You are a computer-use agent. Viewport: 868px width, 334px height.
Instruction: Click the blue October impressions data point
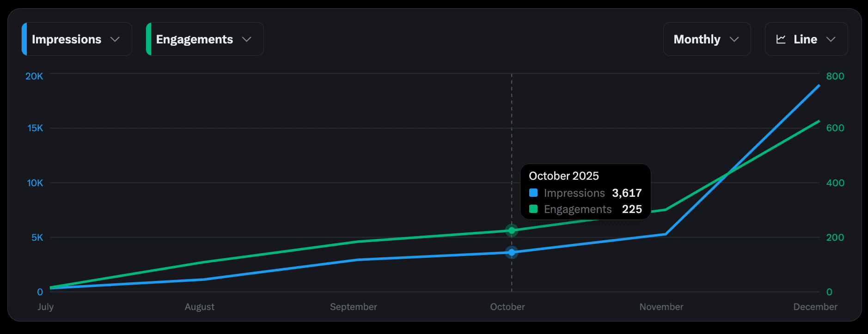tap(512, 252)
